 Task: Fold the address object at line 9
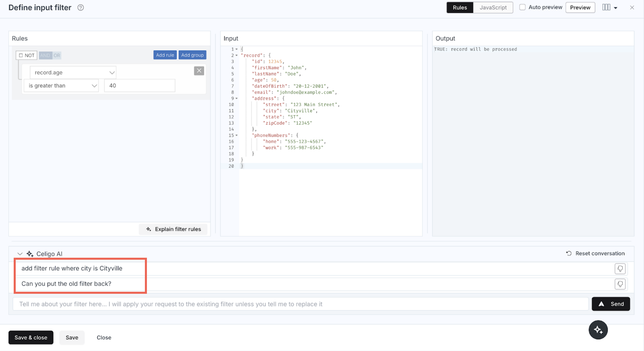click(236, 98)
